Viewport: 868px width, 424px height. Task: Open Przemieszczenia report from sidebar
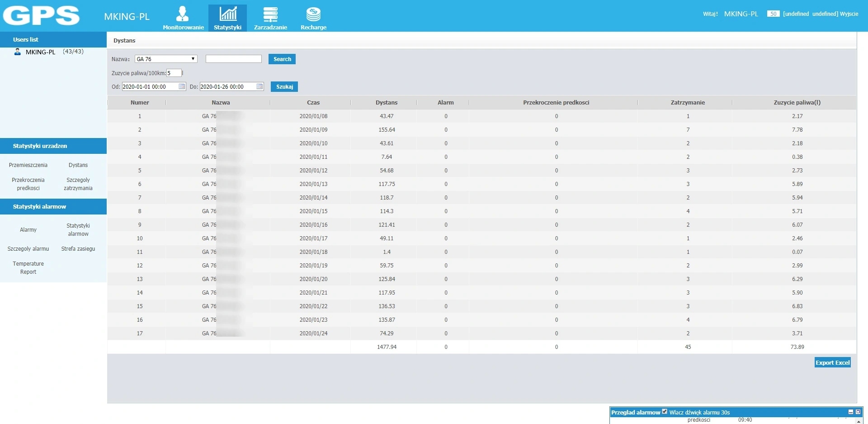pos(28,165)
